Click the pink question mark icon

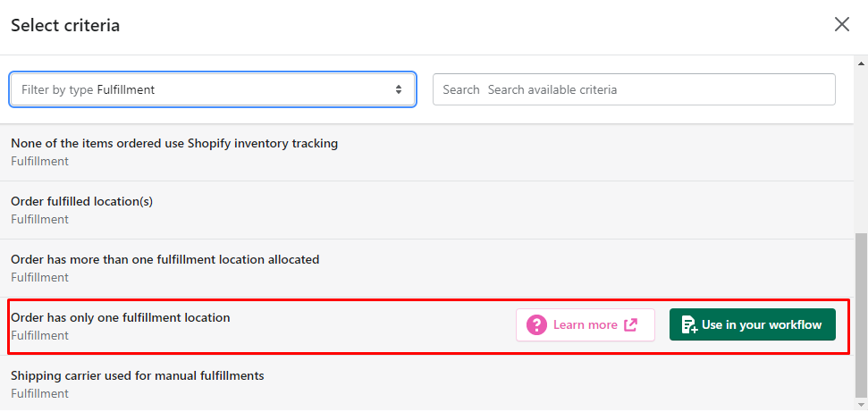[536, 325]
